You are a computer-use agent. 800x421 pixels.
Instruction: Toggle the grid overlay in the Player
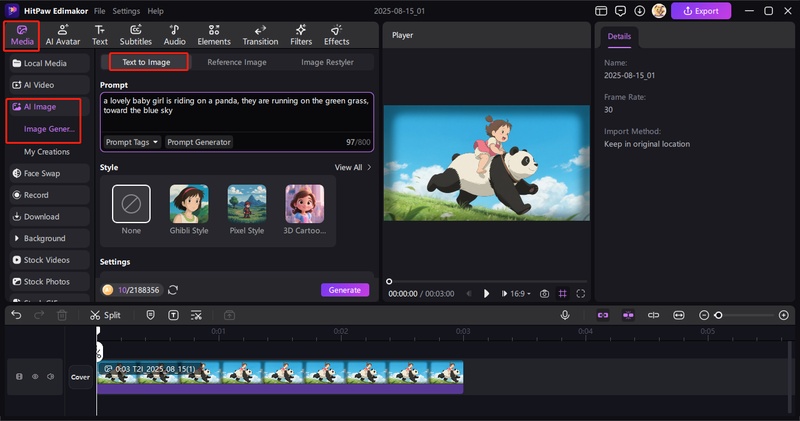562,293
